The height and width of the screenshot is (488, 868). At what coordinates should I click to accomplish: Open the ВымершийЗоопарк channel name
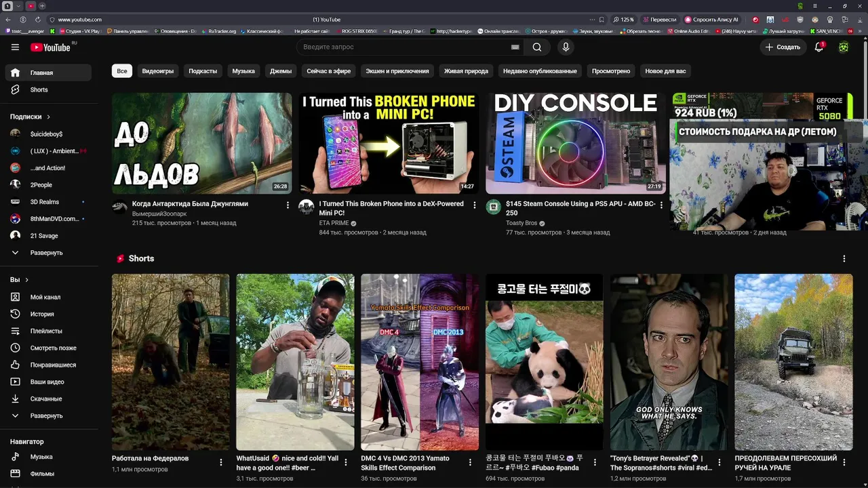point(159,213)
